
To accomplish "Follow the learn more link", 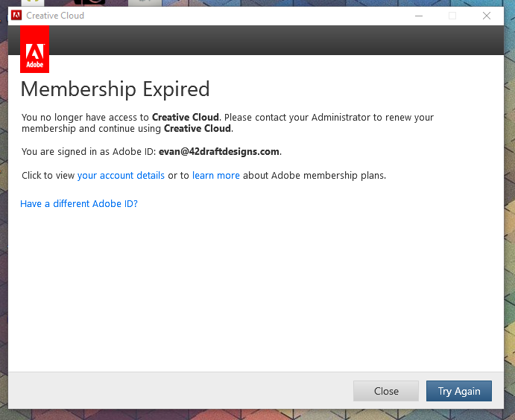I will pyautogui.click(x=216, y=176).
